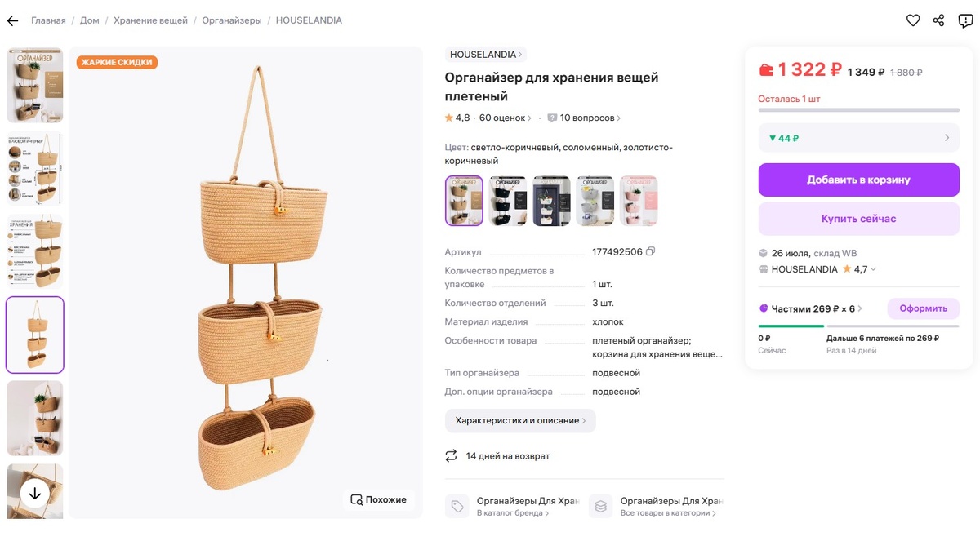Copy the article number 177492506
This screenshot has height=541, width=980.
(x=651, y=252)
